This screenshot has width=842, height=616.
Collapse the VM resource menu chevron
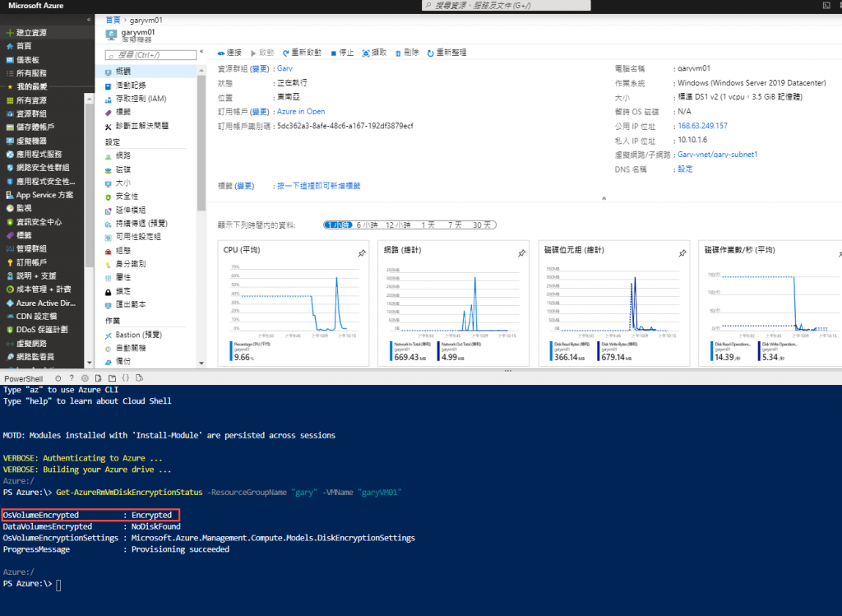201,52
